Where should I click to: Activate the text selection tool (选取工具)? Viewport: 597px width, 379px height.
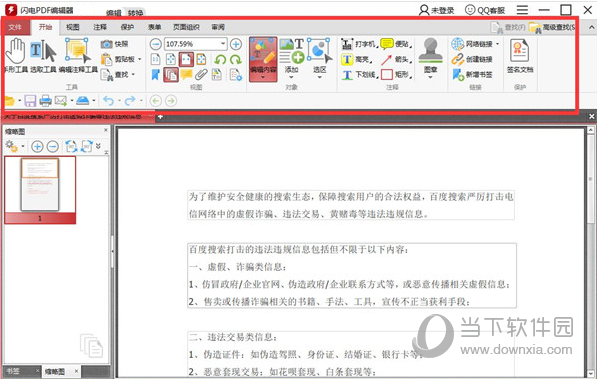pos(43,56)
